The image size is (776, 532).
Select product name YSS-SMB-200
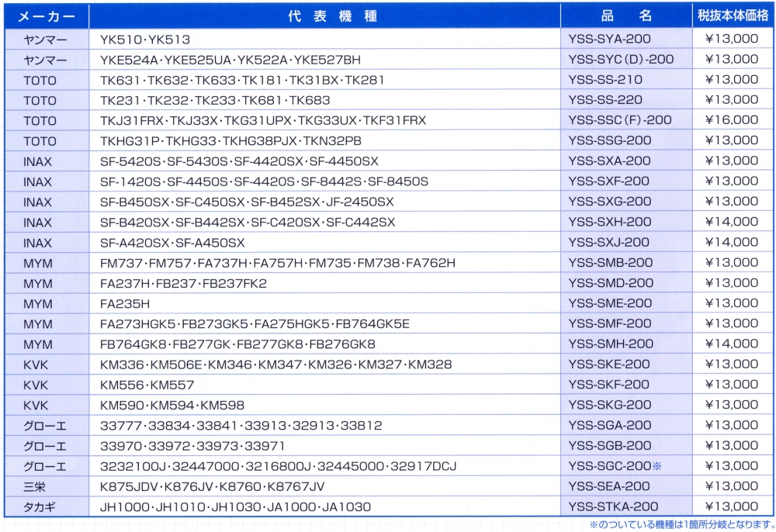(610, 263)
